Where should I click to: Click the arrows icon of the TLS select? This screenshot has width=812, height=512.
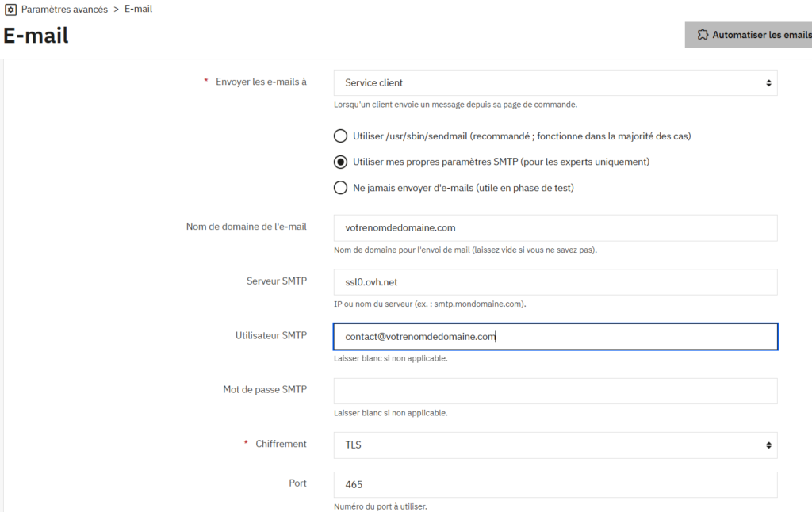point(768,445)
